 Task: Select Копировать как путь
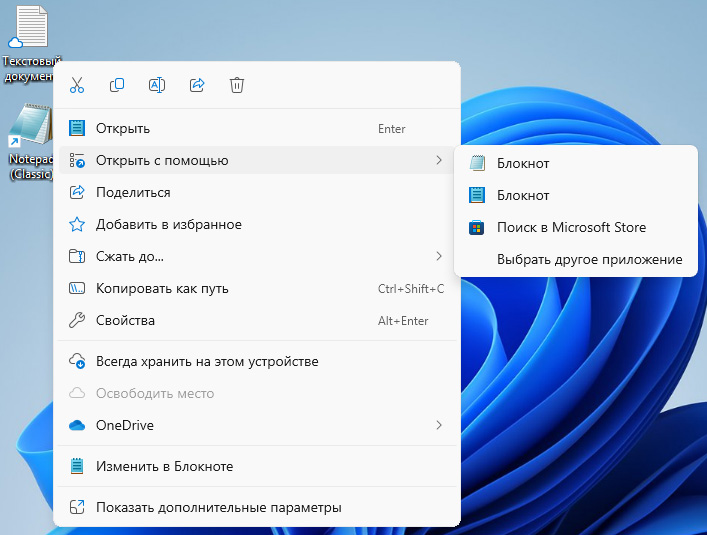coord(257,288)
